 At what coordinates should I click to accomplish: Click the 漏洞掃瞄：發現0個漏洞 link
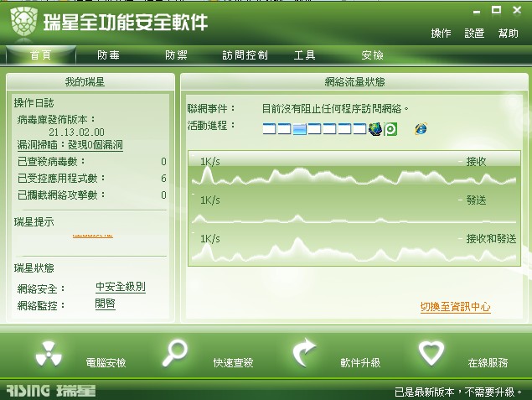70,145
